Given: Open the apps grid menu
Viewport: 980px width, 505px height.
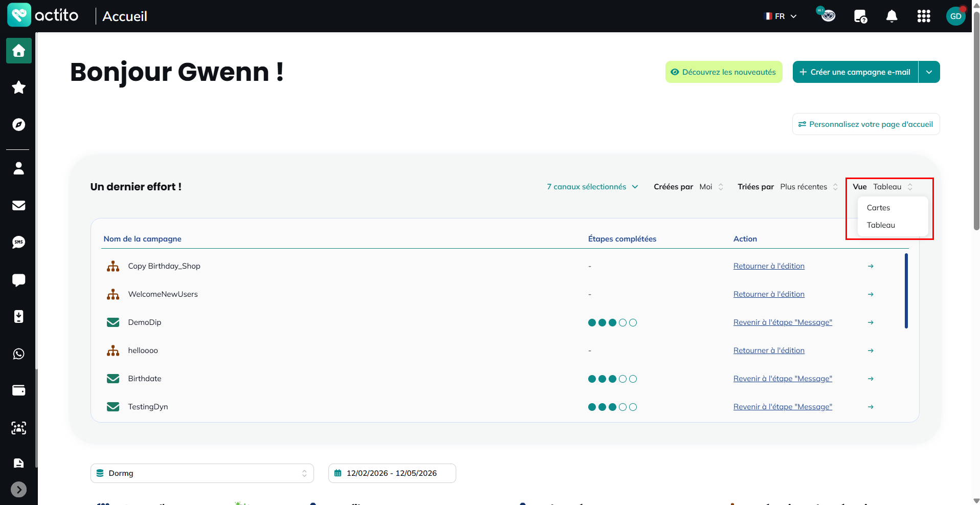Looking at the screenshot, I should pyautogui.click(x=924, y=16).
